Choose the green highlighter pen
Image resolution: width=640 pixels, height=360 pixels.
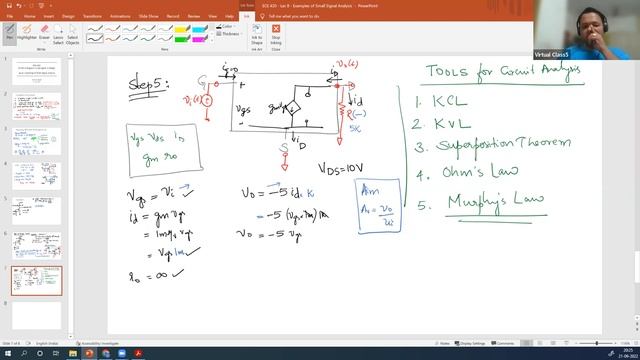click(x=182, y=39)
